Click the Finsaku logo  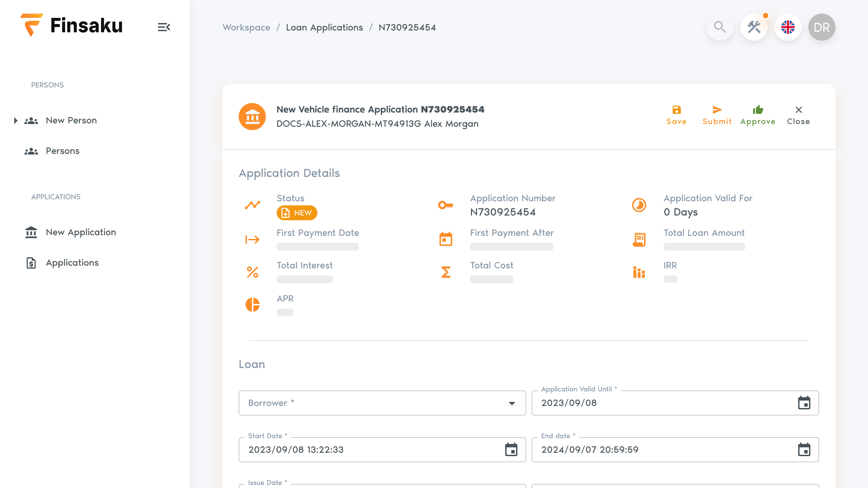[x=72, y=25]
